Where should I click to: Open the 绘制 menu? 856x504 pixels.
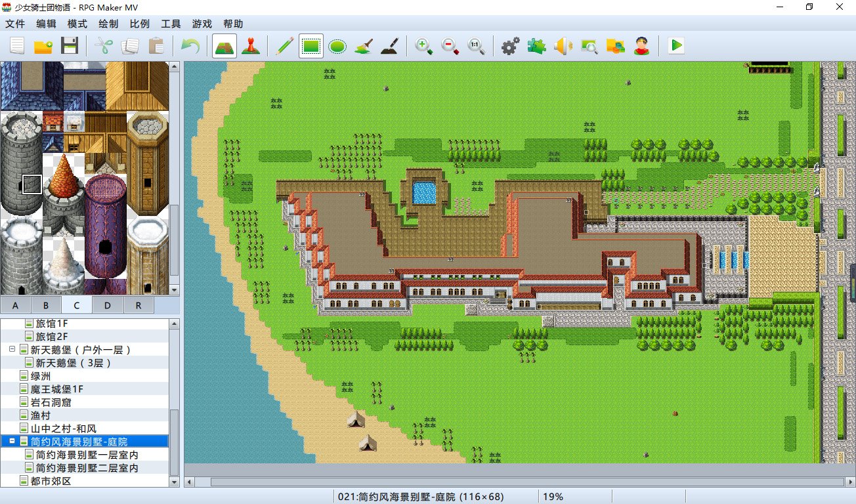pos(108,24)
